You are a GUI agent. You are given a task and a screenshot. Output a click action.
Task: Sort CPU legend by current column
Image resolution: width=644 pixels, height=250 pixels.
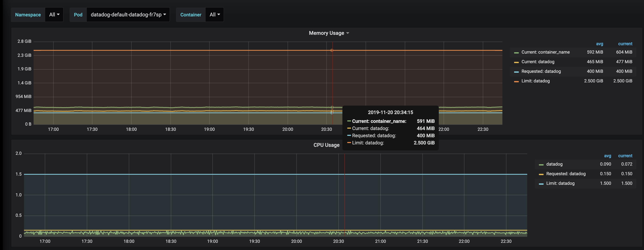[625, 156]
